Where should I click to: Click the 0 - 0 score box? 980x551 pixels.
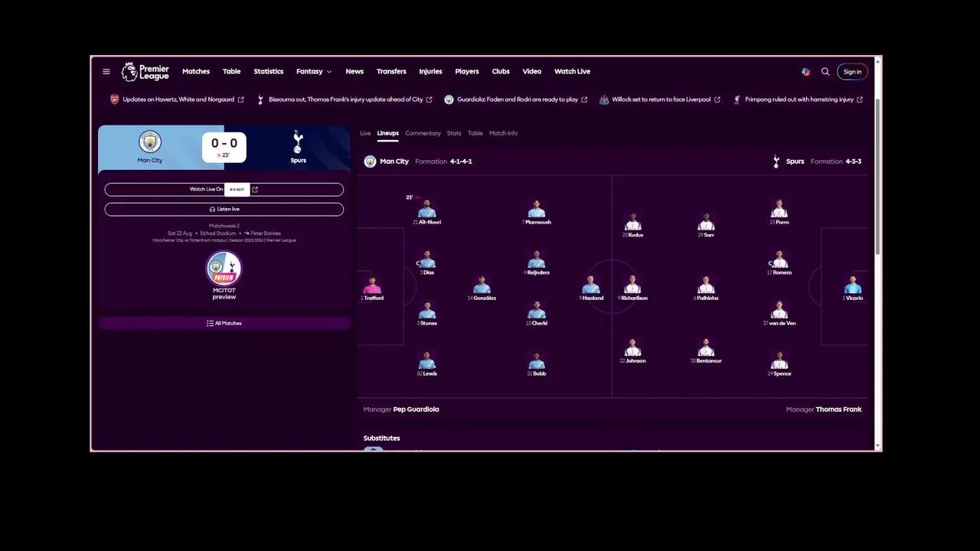tap(224, 147)
